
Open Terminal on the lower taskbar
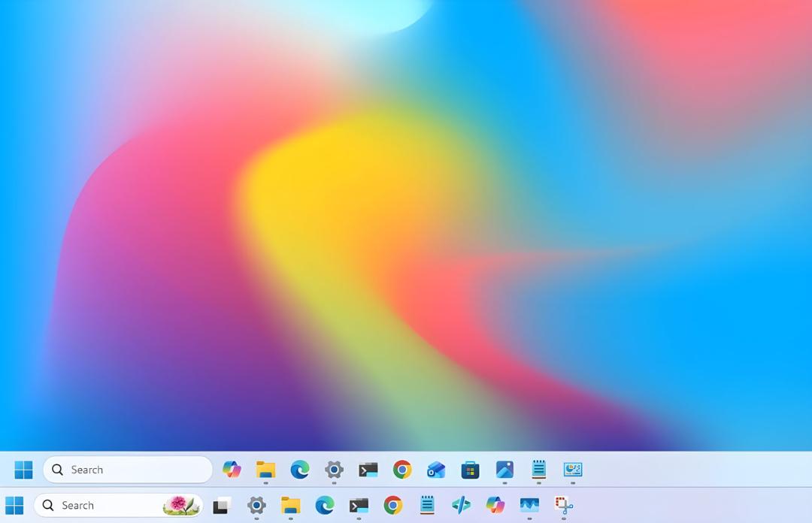(x=359, y=505)
